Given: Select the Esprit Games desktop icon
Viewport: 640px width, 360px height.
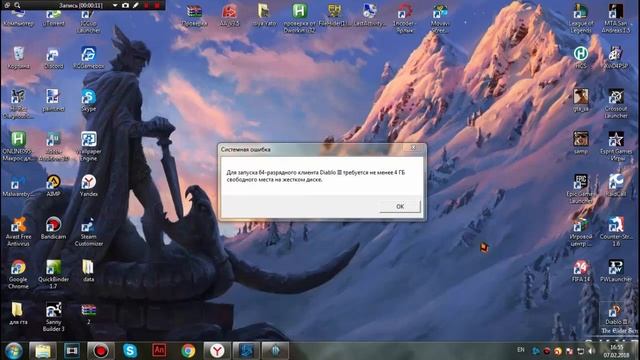Looking at the screenshot, I should click(616, 146).
